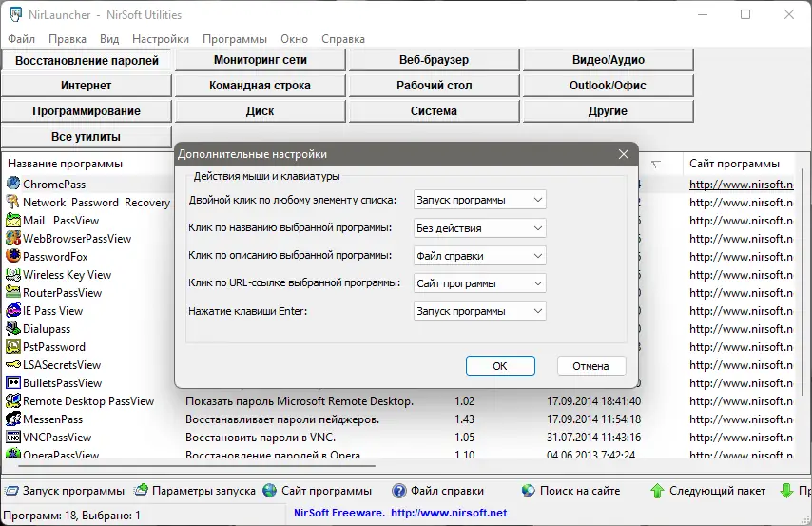
Task: Show Все утилиты category
Action: (x=87, y=137)
